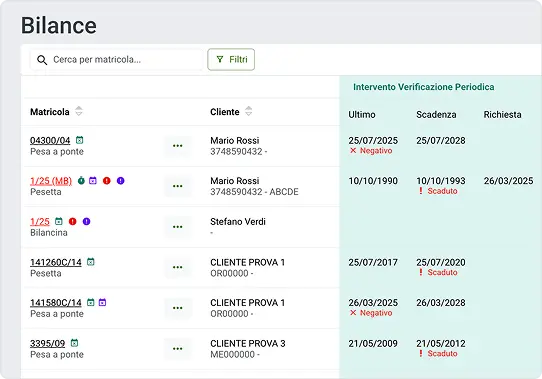
Task: Click purple calendar icon beside 141580C/14
Action: (x=102, y=302)
